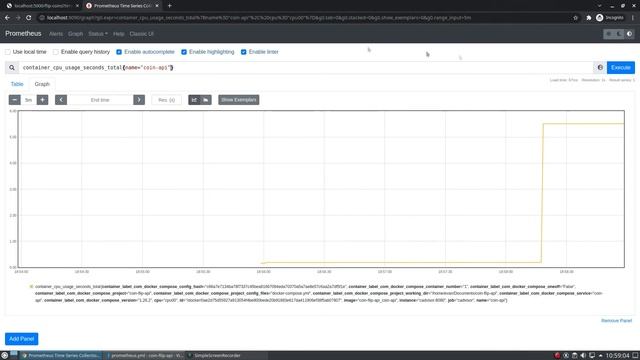Click the Prometheus brand logo text
640x360 pixels.
tap(23, 33)
